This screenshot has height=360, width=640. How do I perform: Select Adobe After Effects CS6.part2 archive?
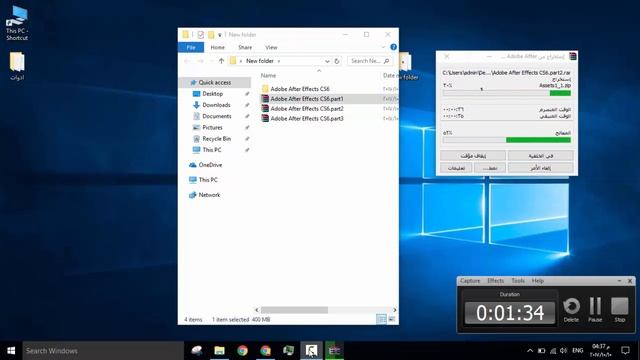coord(307,109)
